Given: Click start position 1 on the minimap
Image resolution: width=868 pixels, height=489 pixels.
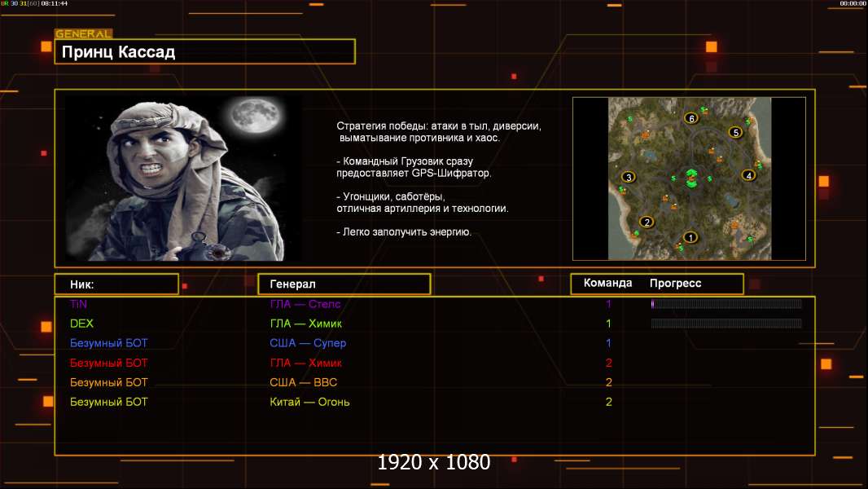Looking at the screenshot, I should coord(690,238).
